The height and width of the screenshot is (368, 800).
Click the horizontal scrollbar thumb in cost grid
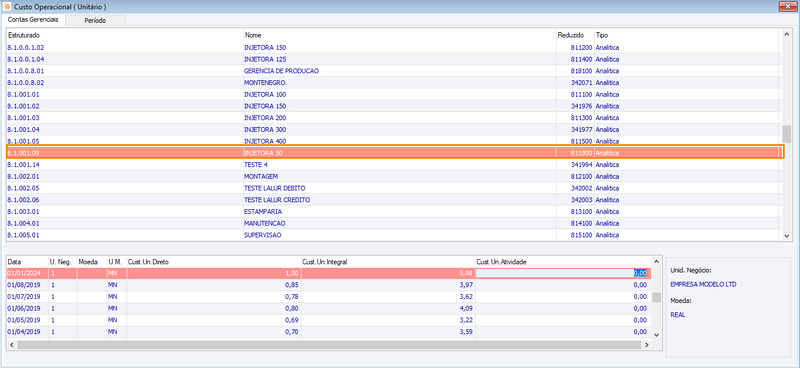click(329, 345)
